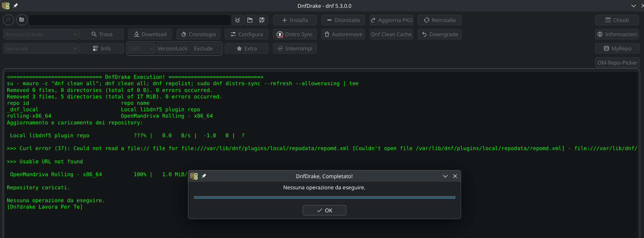
Task: Confirm the dialog with OK
Action: (x=324, y=210)
